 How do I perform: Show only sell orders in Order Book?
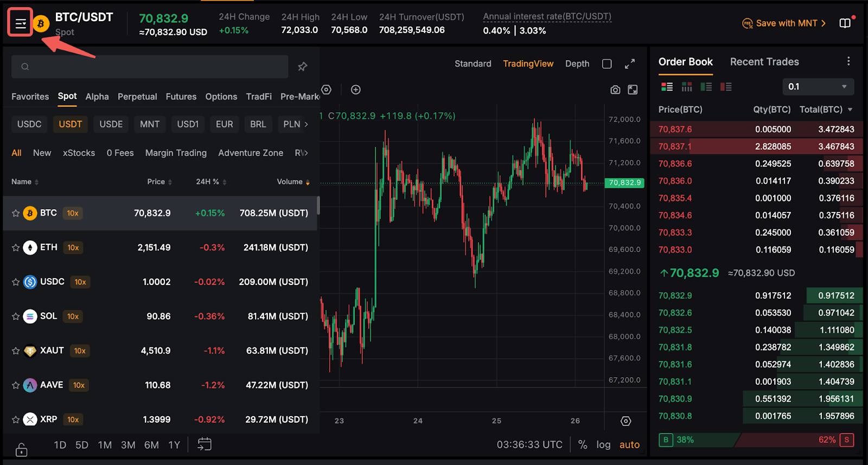[726, 87]
